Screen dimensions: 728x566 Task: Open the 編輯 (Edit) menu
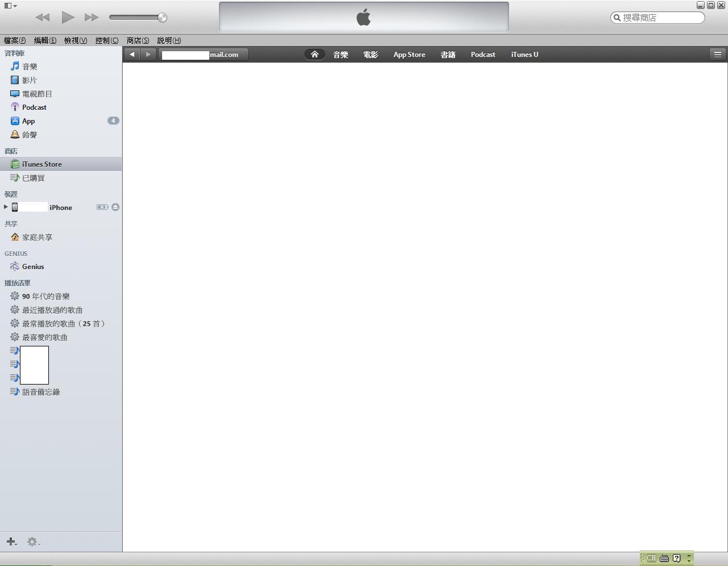click(45, 40)
